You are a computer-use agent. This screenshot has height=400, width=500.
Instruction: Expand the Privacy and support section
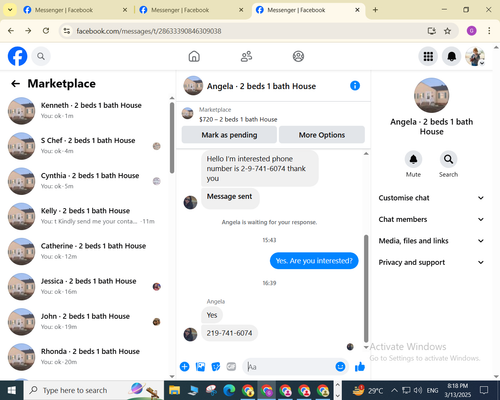431,262
